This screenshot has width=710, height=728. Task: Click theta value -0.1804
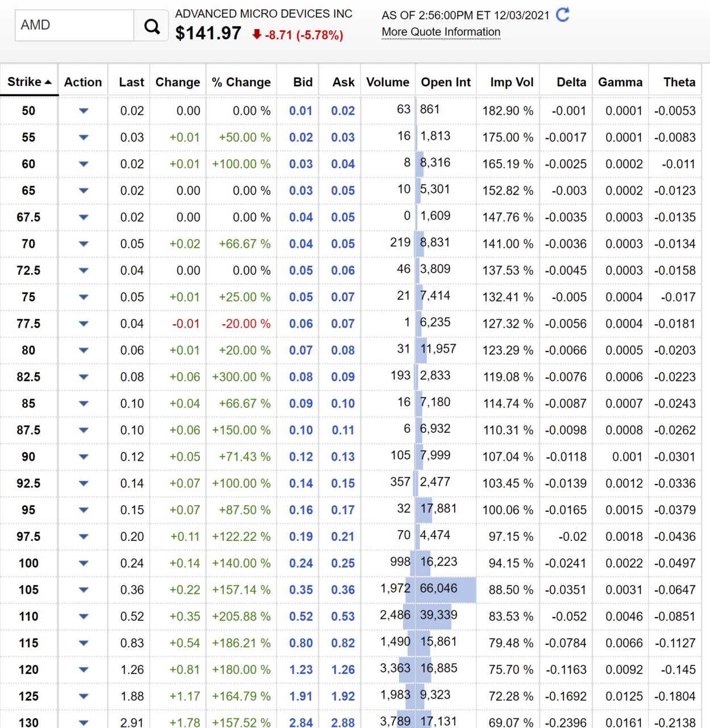pos(675,696)
